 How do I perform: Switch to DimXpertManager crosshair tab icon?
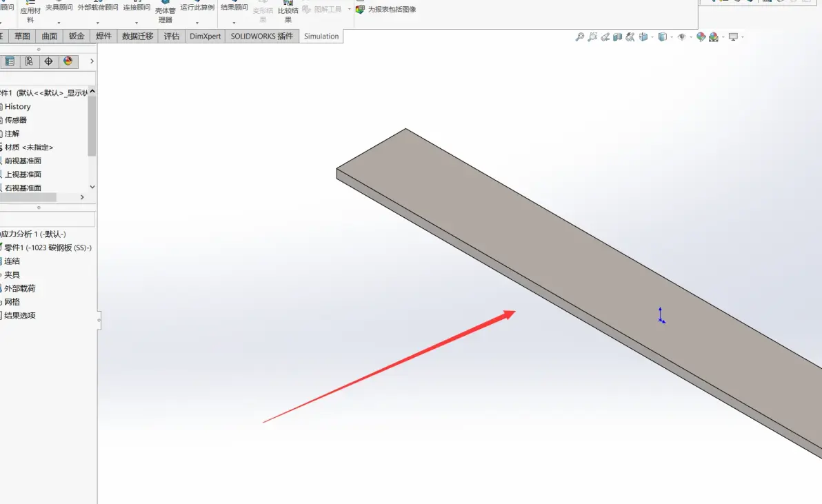click(x=48, y=61)
